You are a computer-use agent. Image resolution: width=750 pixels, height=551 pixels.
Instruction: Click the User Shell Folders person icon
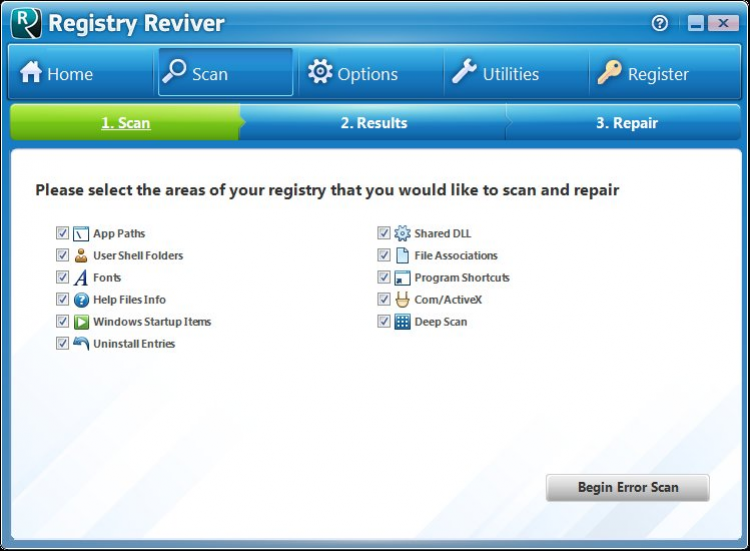[81, 255]
